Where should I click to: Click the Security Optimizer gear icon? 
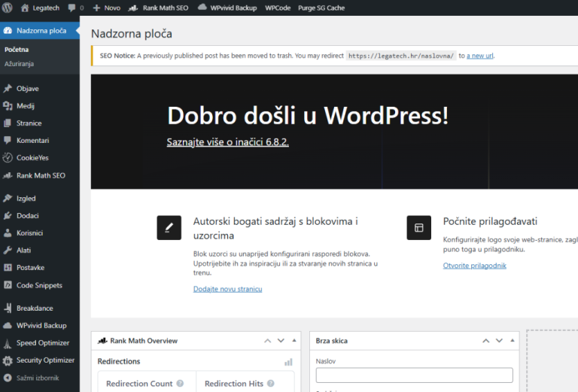[8, 360]
